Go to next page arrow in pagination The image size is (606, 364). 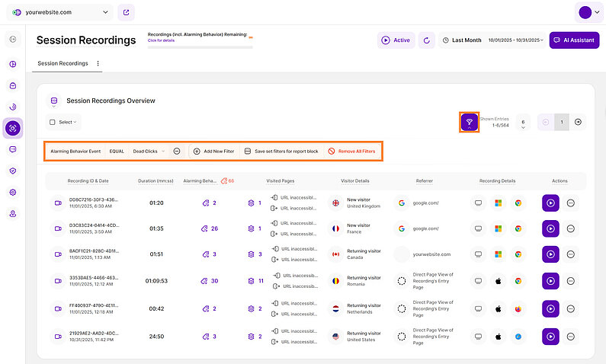(x=578, y=122)
